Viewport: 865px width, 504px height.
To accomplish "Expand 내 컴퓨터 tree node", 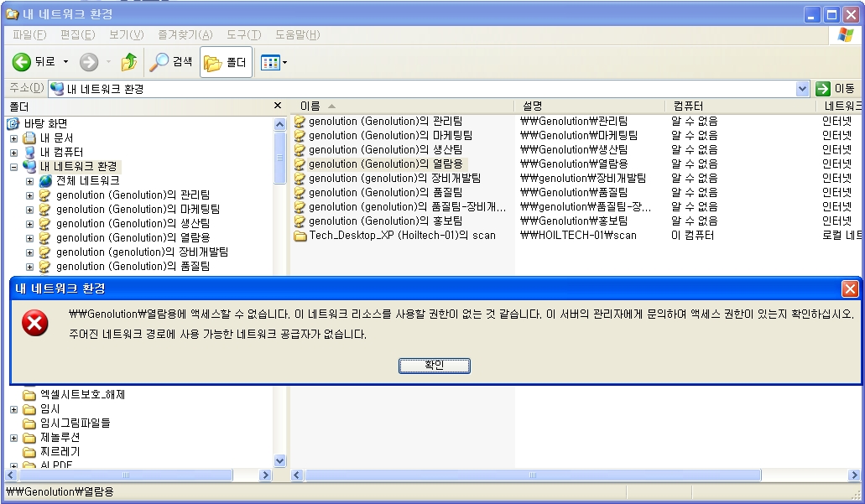I will point(13,153).
